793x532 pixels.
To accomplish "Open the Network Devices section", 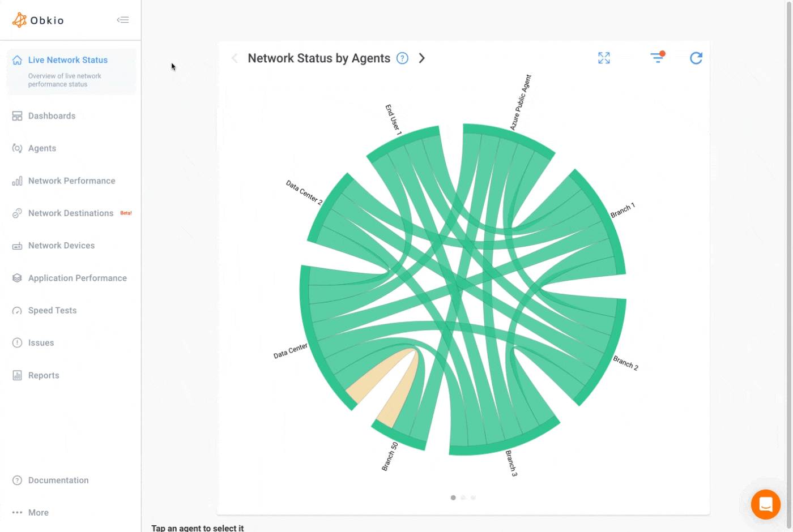I will (x=61, y=245).
